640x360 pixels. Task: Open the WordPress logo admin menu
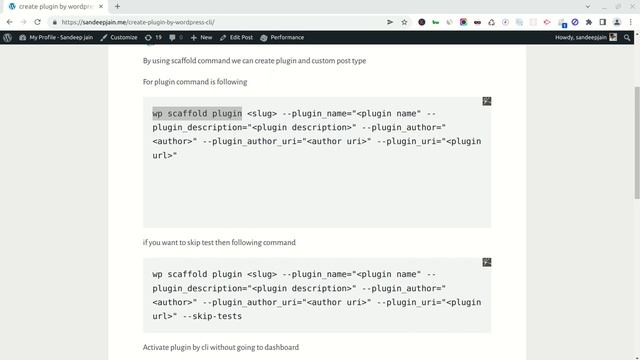7,38
